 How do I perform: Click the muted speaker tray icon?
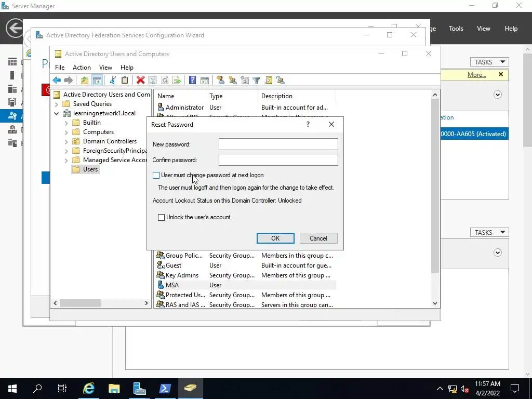pos(465,389)
